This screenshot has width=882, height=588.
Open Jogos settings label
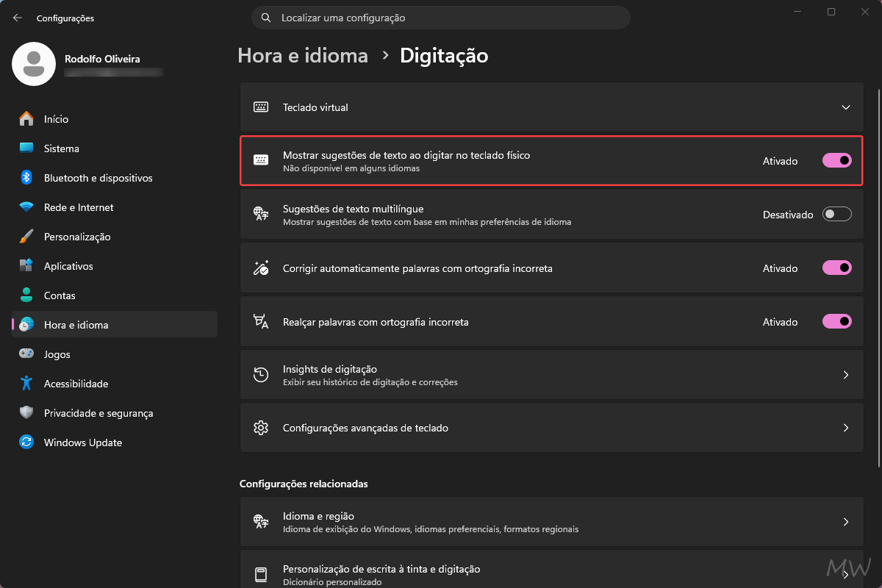click(x=57, y=354)
